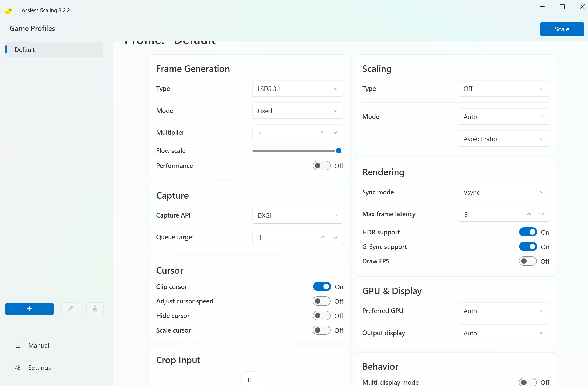Open the Capture API dropdown

(298, 215)
